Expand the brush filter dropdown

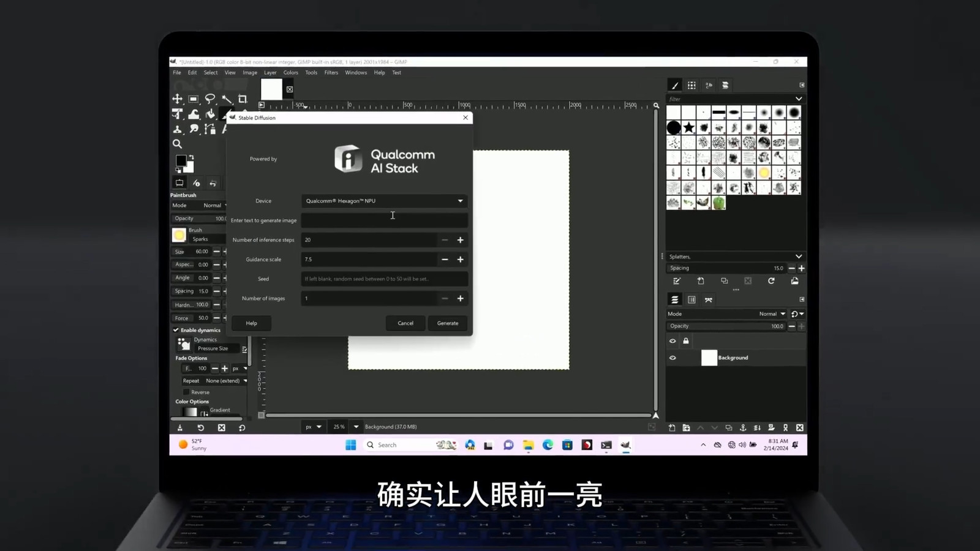click(799, 99)
